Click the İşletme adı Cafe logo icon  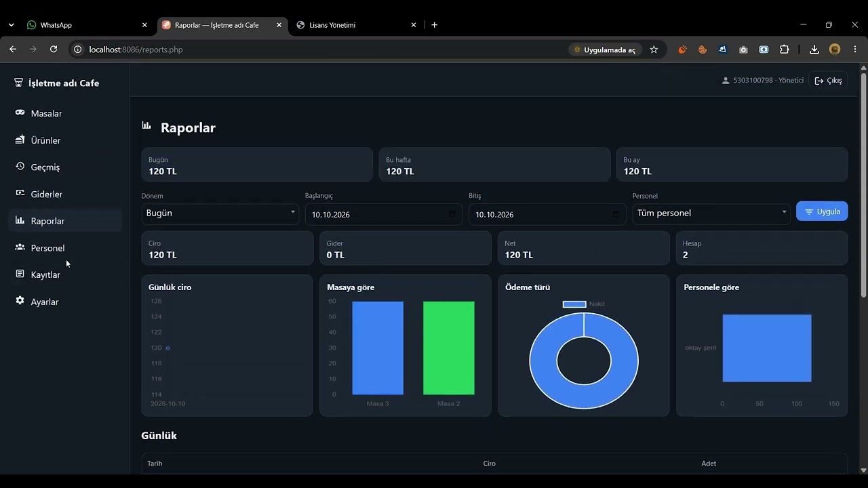[x=19, y=83]
